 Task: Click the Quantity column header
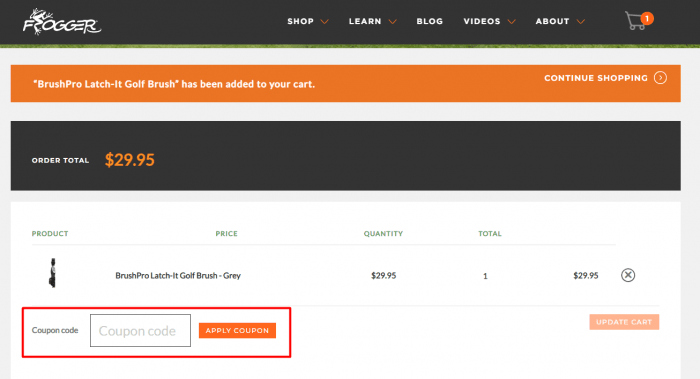pos(383,233)
